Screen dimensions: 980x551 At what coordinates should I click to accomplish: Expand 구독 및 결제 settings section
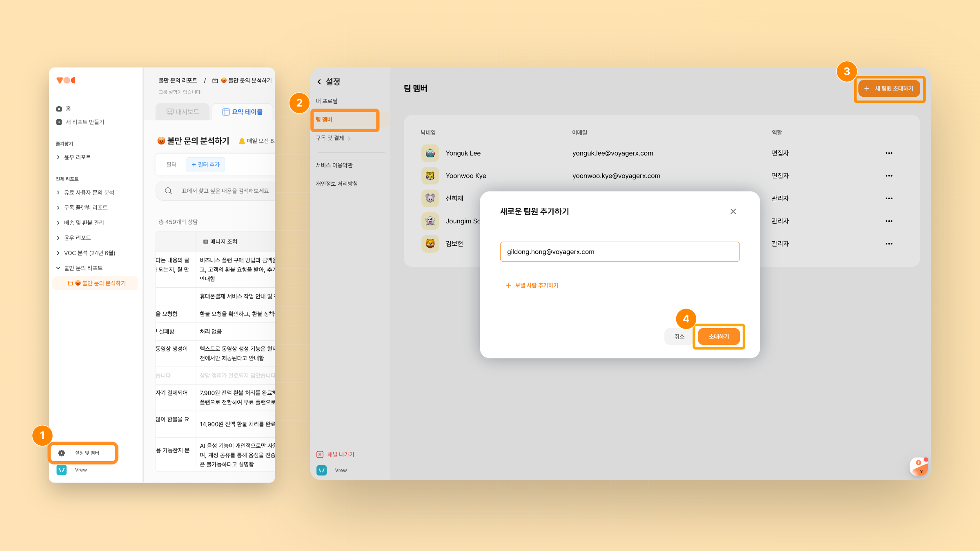pyautogui.click(x=349, y=138)
